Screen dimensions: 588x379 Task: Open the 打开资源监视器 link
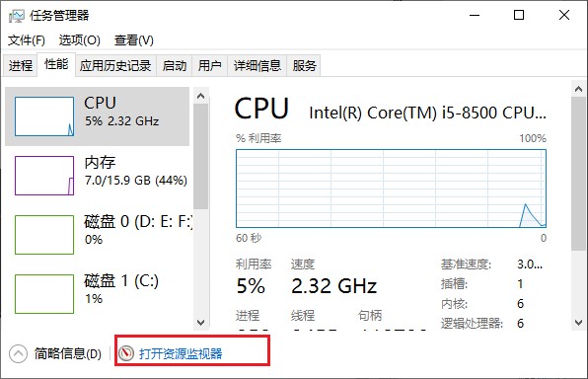pos(181,353)
